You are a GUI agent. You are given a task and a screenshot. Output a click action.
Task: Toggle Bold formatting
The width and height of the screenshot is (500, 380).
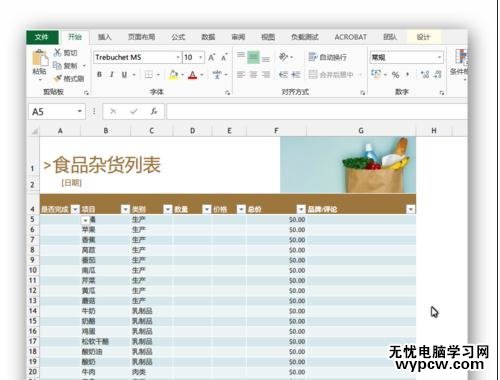[x=99, y=75]
